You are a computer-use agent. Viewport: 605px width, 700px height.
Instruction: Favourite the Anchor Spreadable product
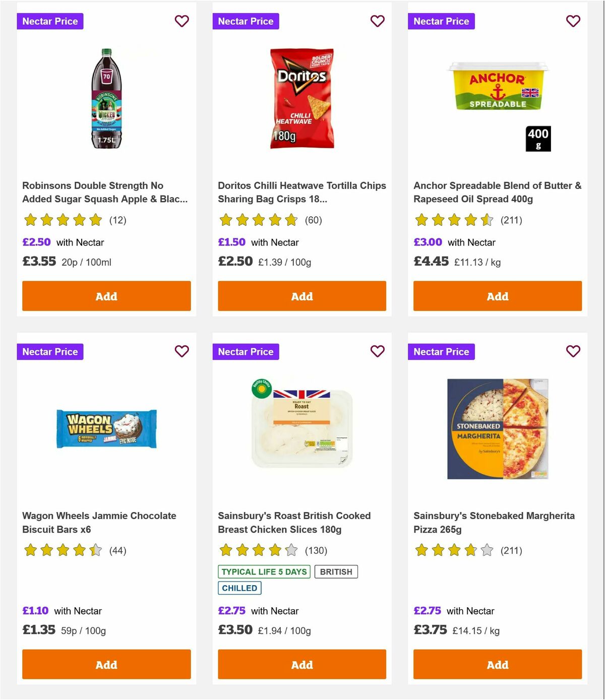pyautogui.click(x=573, y=21)
